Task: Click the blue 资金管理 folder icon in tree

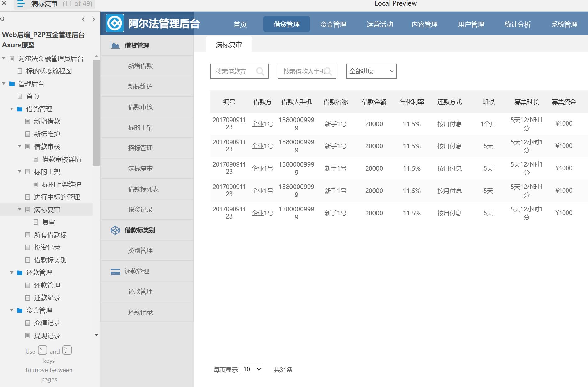Action: point(20,311)
